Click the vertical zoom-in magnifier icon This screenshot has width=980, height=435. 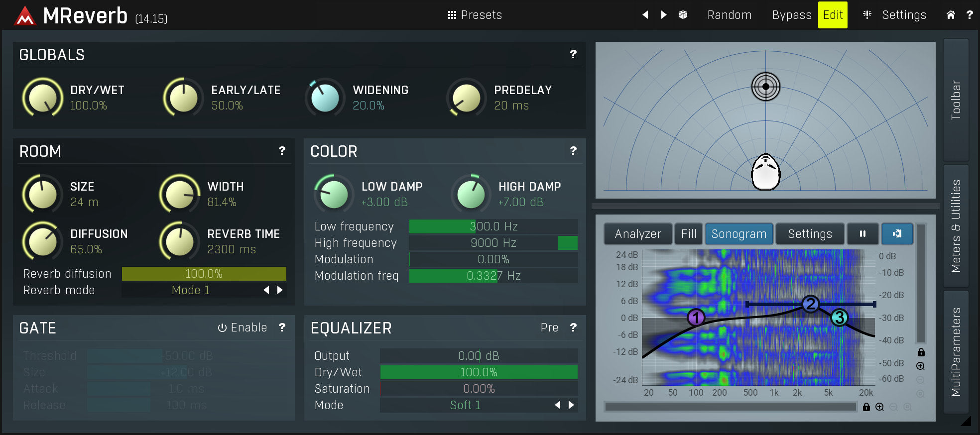pos(921,366)
